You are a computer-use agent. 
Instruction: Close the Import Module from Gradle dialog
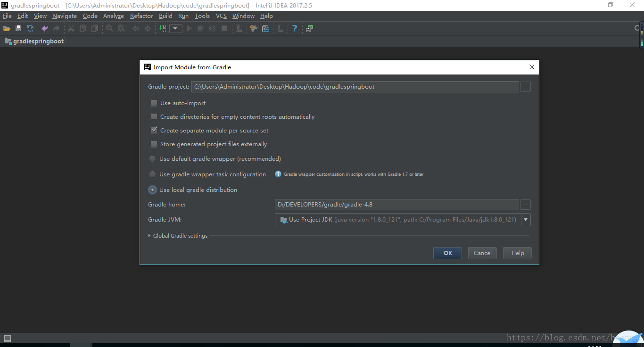coord(532,67)
